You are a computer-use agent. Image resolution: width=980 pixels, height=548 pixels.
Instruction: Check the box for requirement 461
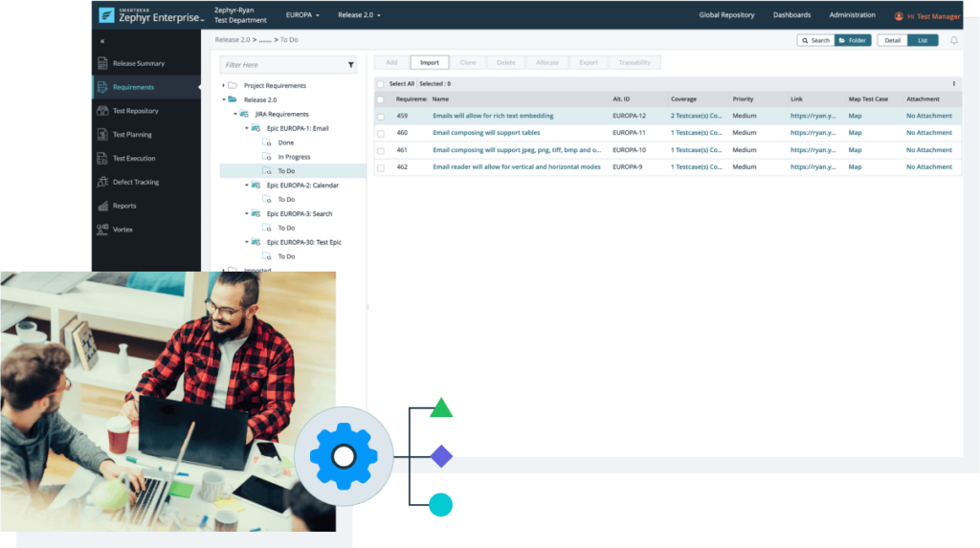click(x=380, y=150)
